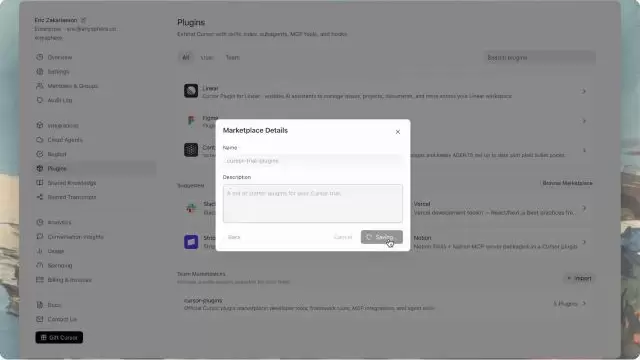Click the Vercel suggestion title
The height and width of the screenshot is (360, 640).
422,204
